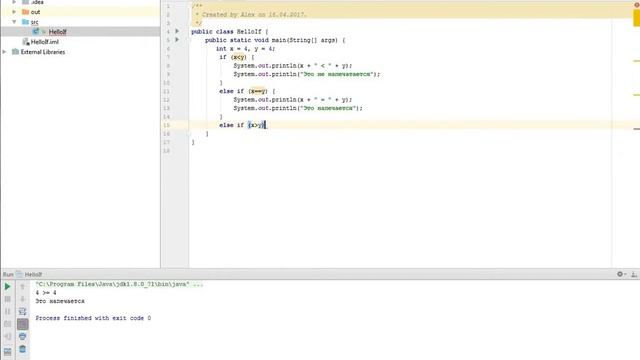Select the src folder label
The image size is (640, 360).
pyautogui.click(x=35, y=22)
